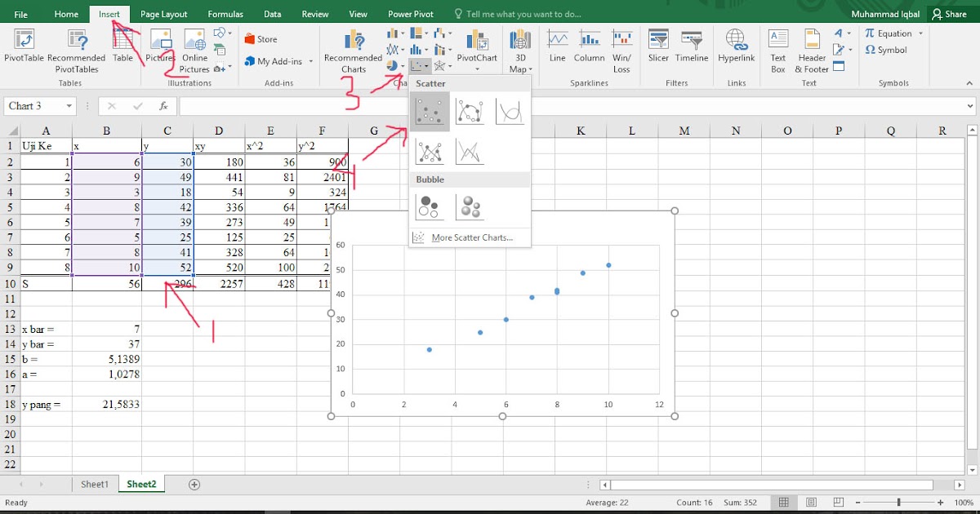Click the Name Box showing Chart 3

point(40,106)
